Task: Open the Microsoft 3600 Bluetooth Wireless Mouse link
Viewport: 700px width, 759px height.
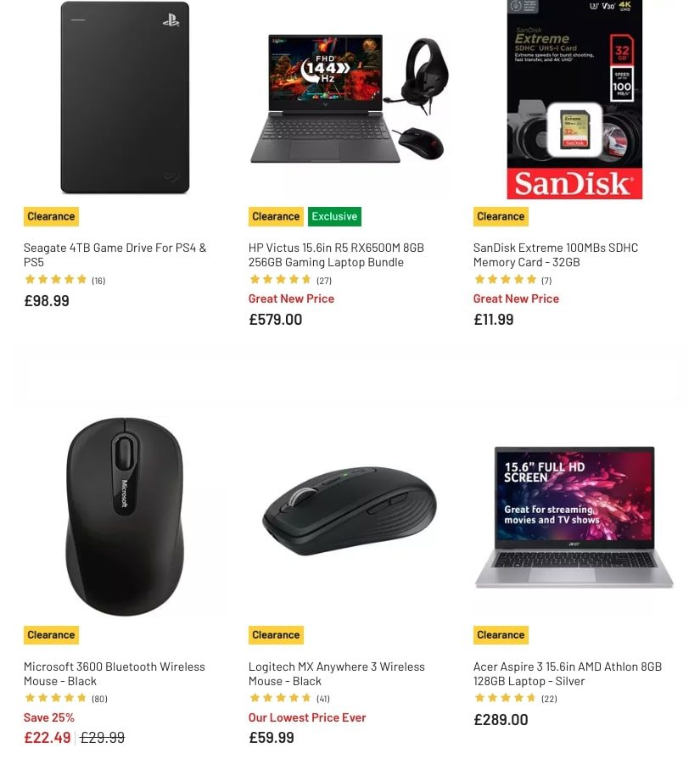Action: [x=115, y=673]
